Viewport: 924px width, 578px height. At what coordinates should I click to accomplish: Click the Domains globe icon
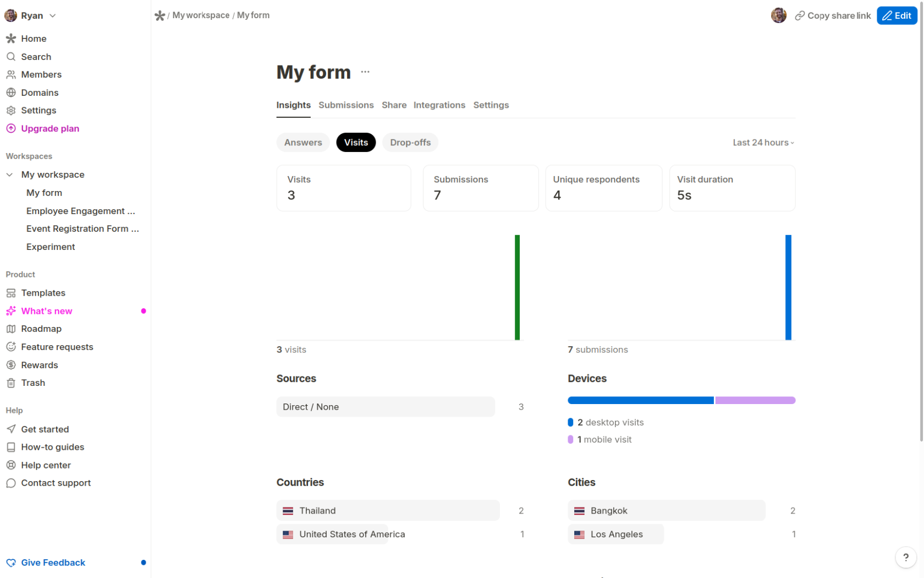tap(11, 92)
